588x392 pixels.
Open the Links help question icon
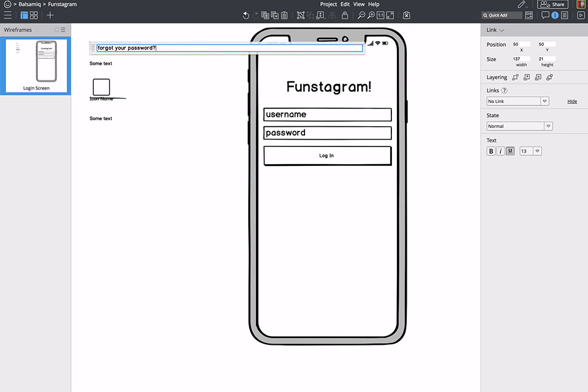click(504, 91)
